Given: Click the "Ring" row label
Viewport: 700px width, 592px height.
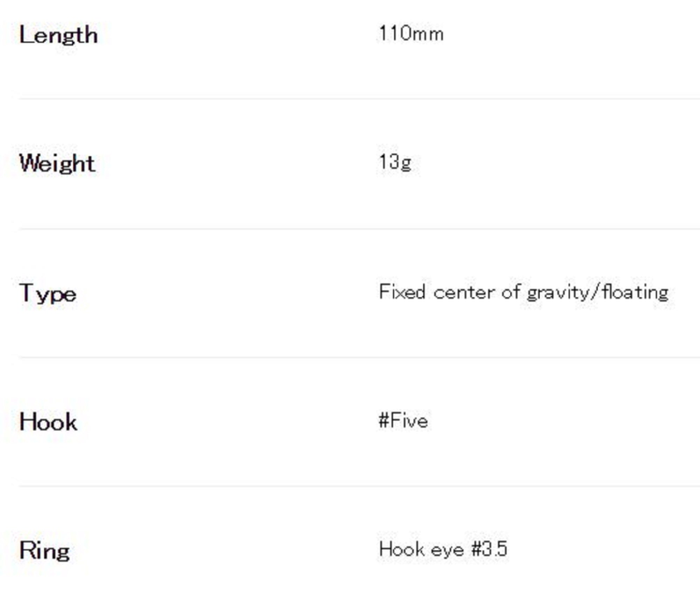Looking at the screenshot, I should [x=44, y=550].
